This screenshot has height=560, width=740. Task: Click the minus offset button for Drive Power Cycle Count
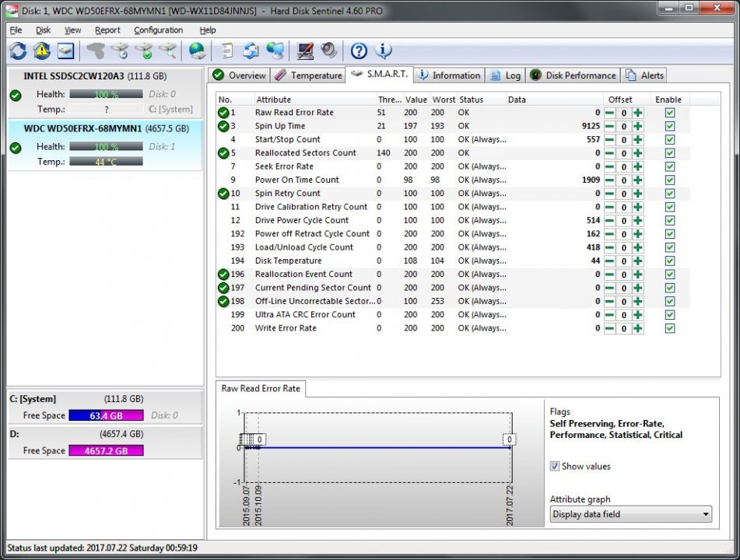tap(610, 220)
